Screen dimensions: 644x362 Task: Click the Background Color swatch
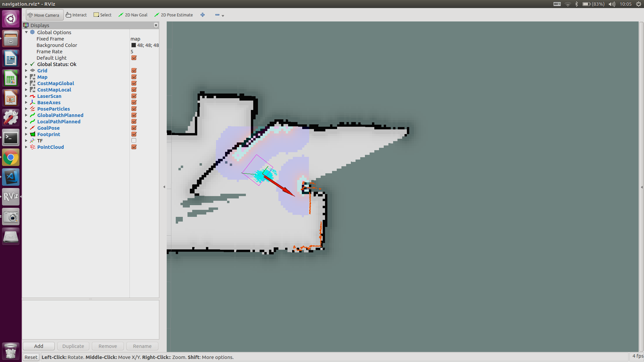pyautogui.click(x=133, y=45)
